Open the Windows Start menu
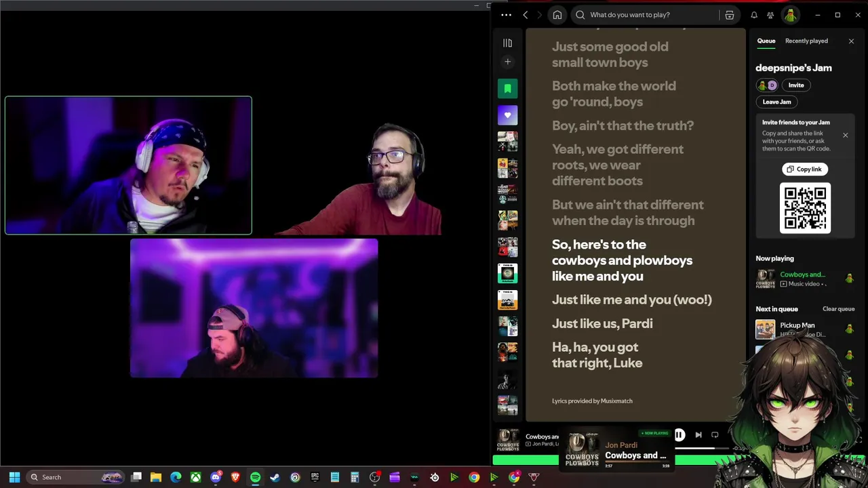Viewport: 868px width, 488px height. click(x=14, y=477)
